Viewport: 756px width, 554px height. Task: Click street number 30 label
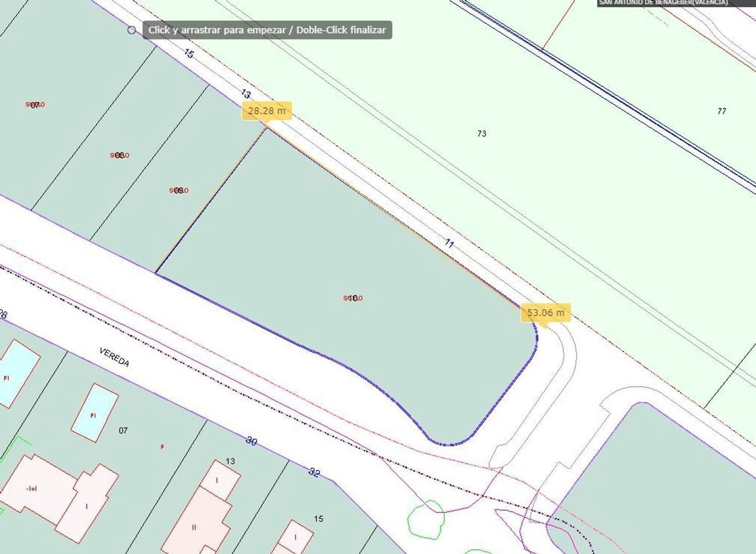point(252,441)
